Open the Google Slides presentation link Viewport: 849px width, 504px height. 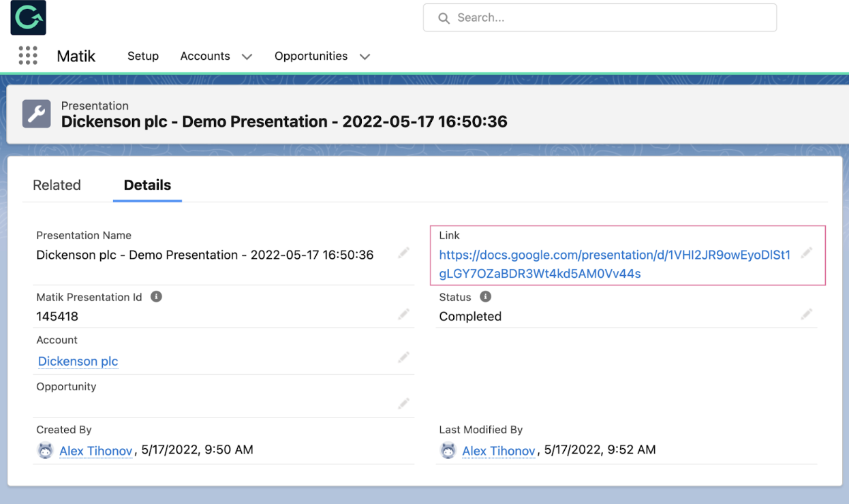pos(615,264)
